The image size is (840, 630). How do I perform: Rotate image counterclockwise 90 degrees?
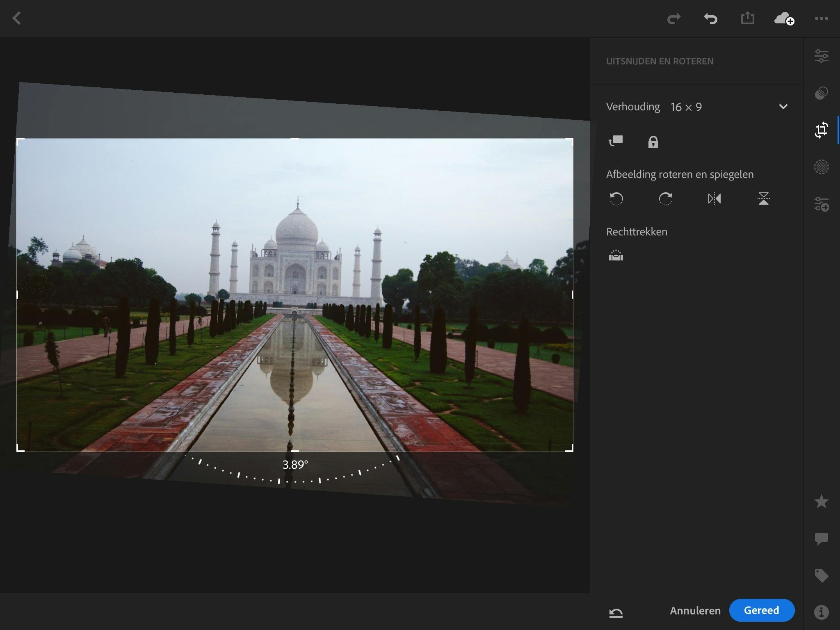(616, 199)
